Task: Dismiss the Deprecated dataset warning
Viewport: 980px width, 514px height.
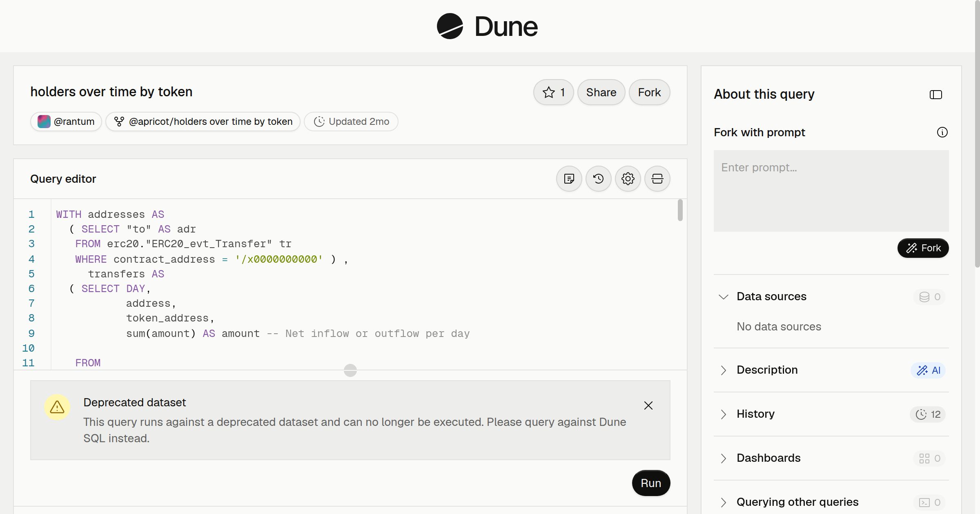Action: point(648,405)
